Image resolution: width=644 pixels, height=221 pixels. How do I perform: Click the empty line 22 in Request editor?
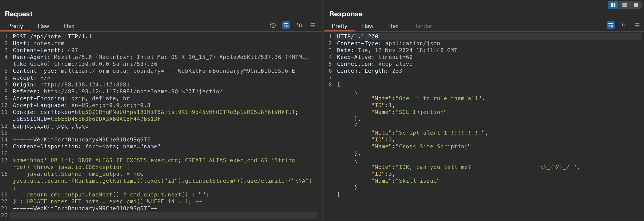click(163, 215)
